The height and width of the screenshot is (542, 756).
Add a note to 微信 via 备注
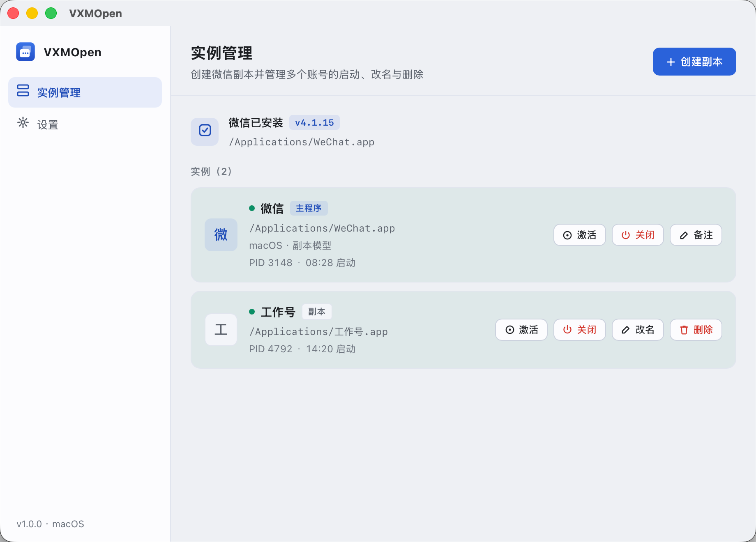[696, 235]
